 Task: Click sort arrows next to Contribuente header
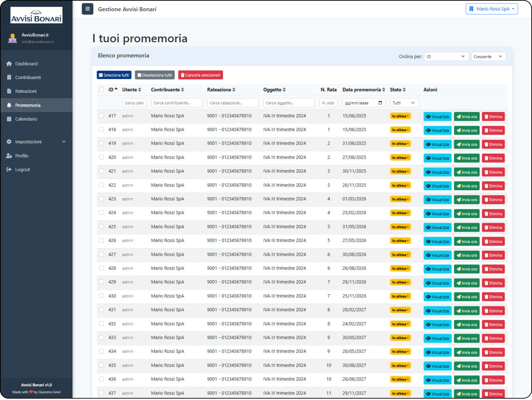point(183,90)
